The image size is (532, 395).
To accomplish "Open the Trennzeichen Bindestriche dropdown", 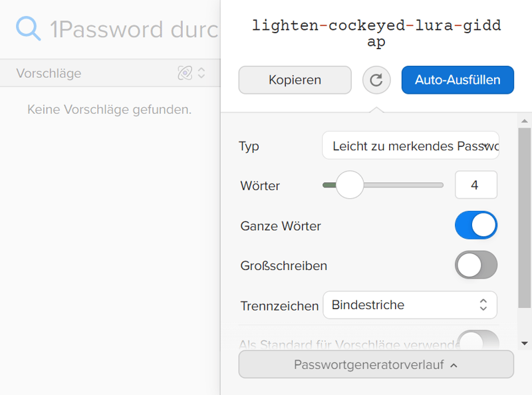I will tap(410, 305).
